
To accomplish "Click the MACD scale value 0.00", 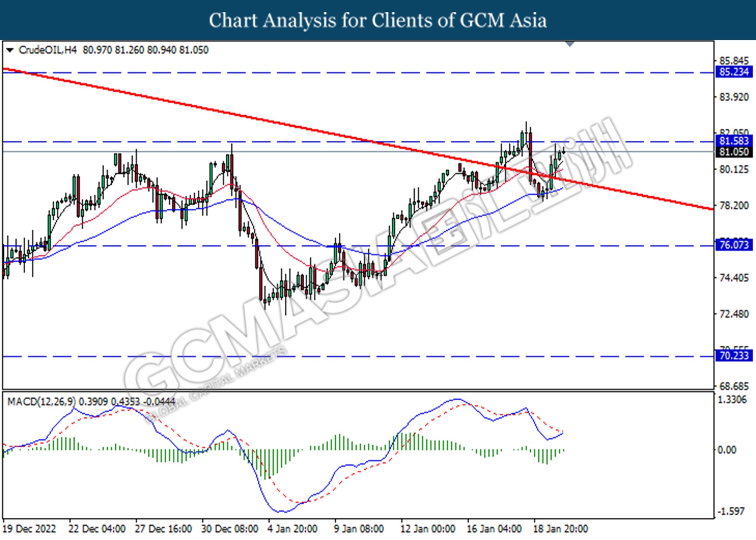I will click(x=727, y=450).
